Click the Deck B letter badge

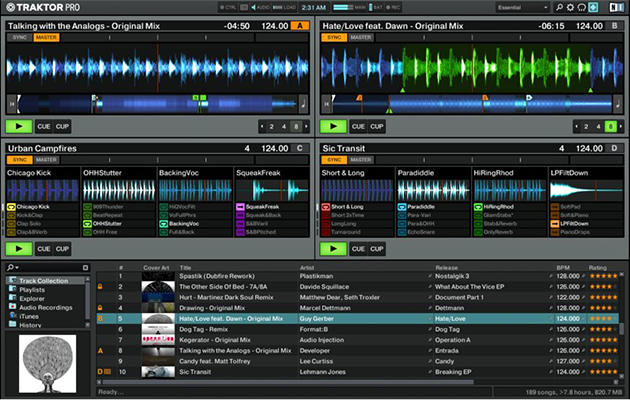(x=613, y=26)
